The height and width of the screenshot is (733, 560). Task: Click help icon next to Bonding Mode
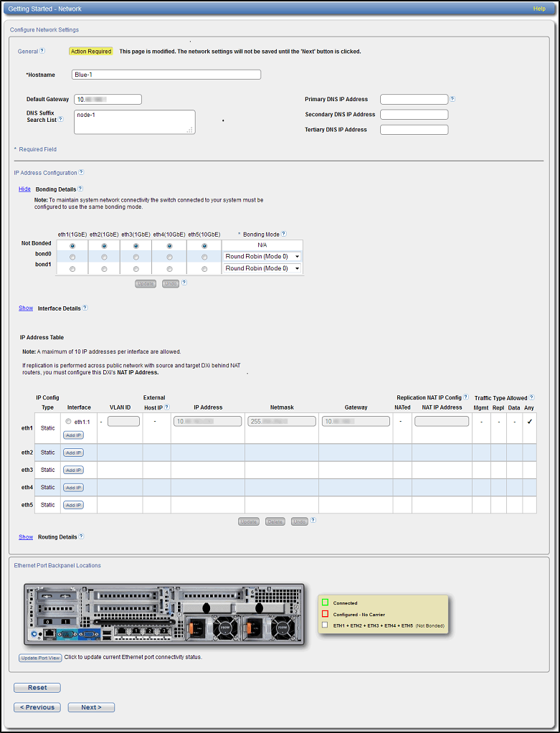coord(284,233)
